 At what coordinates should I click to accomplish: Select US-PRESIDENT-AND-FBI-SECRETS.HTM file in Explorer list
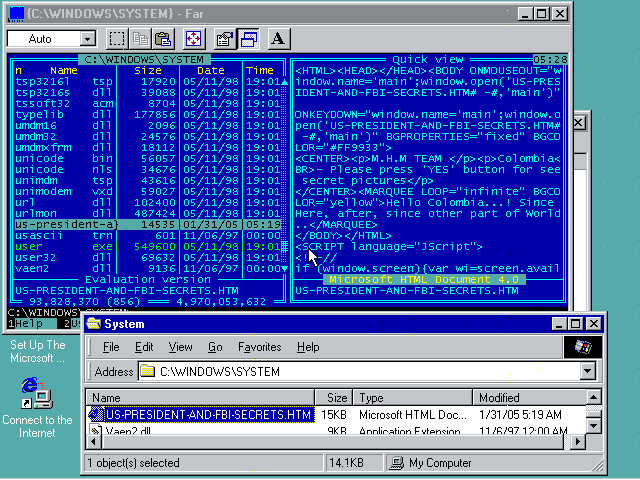[x=208, y=415]
